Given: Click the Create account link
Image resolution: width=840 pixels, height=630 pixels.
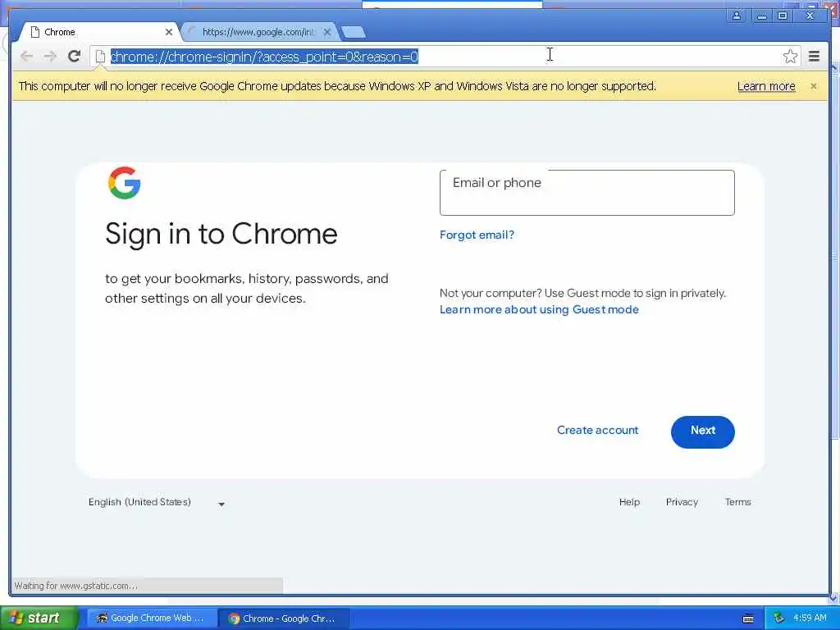Looking at the screenshot, I should pyautogui.click(x=597, y=430).
